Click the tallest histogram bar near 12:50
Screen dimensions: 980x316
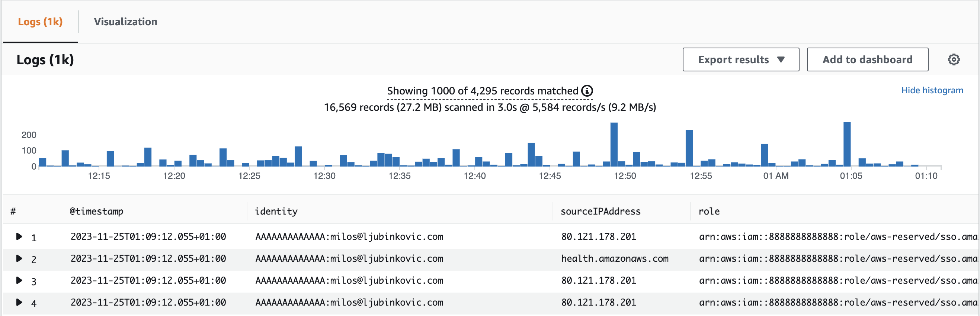(x=614, y=145)
